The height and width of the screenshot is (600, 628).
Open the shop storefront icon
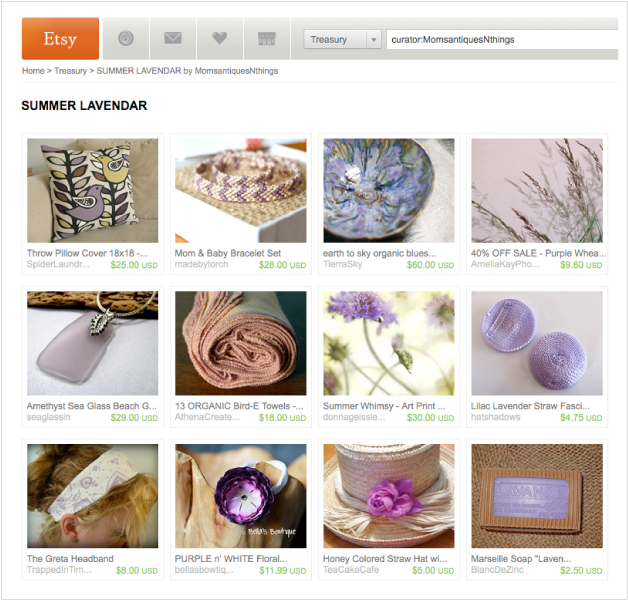click(267, 38)
